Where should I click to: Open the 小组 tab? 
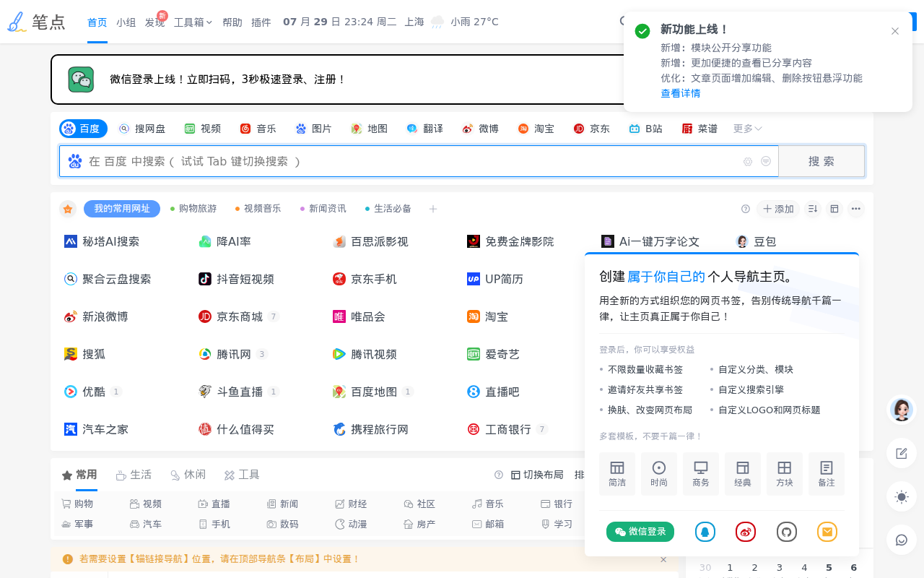coord(126,22)
